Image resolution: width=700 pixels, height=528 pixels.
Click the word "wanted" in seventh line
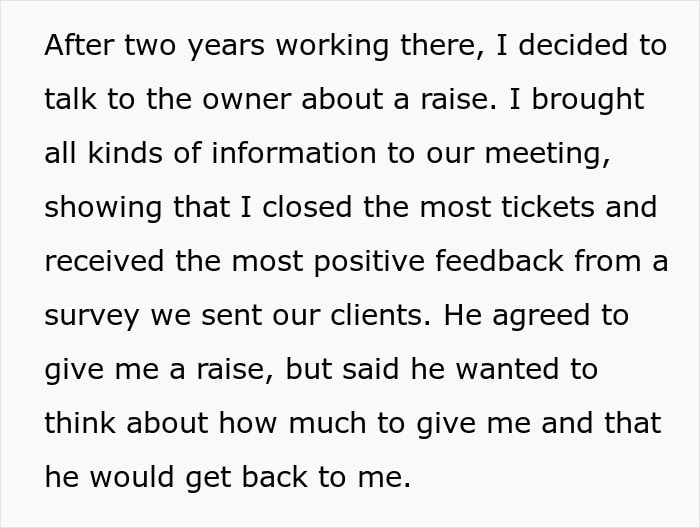pyautogui.click(x=507, y=369)
